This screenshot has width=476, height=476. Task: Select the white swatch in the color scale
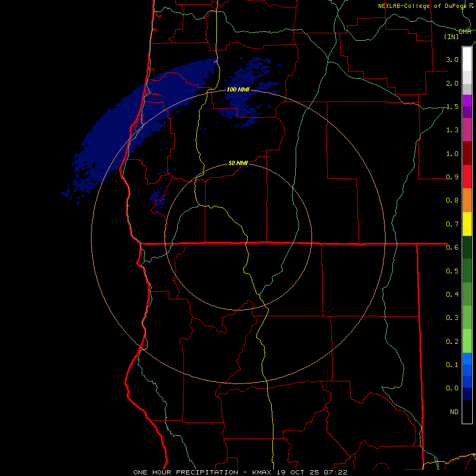[x=467, y=59]
